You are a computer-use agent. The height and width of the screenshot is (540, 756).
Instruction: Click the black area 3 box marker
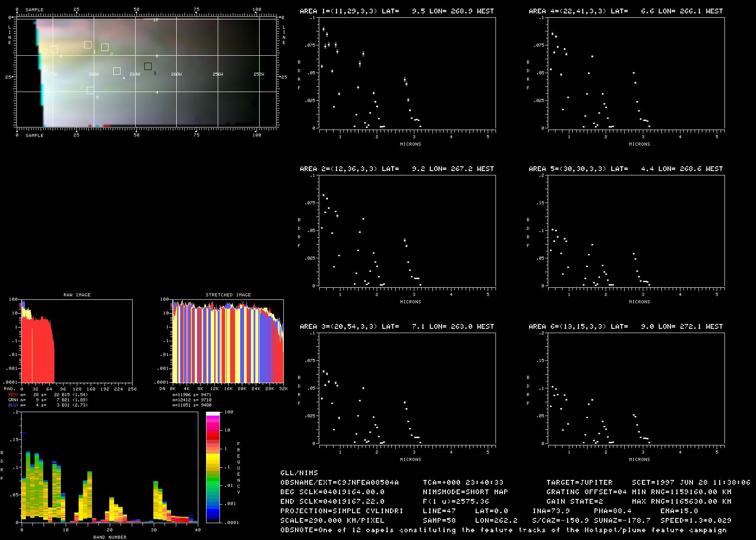click(148, 66)
